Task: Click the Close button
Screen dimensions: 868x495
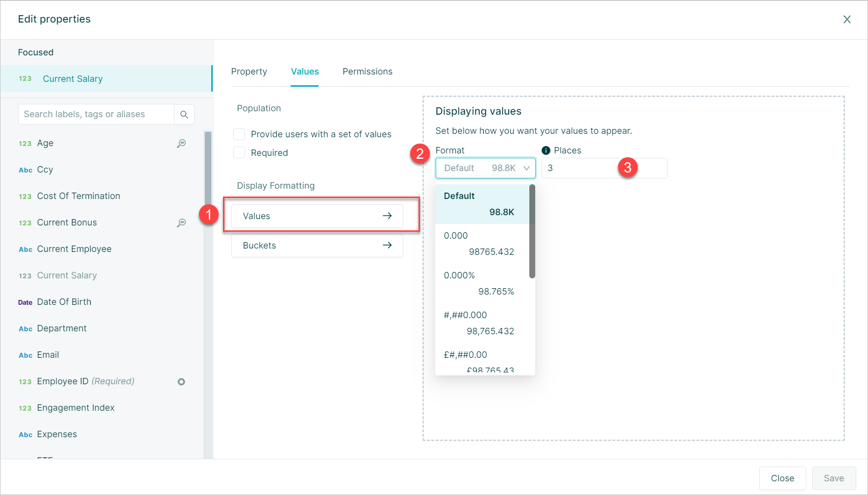Action: pyautogui.click(x=782, y=478)
